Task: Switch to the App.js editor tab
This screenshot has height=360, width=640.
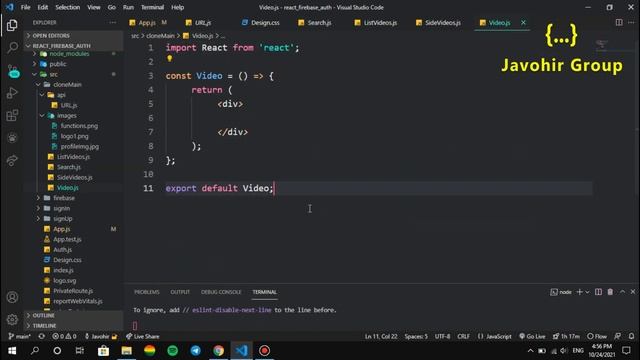Action: tap(147, 23)
